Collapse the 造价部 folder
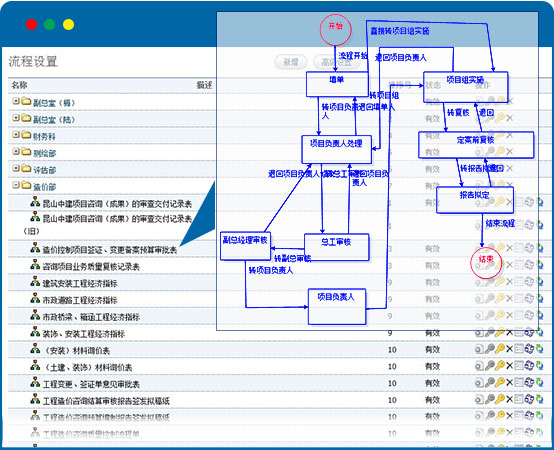554x450 pixels. (16, 185)
